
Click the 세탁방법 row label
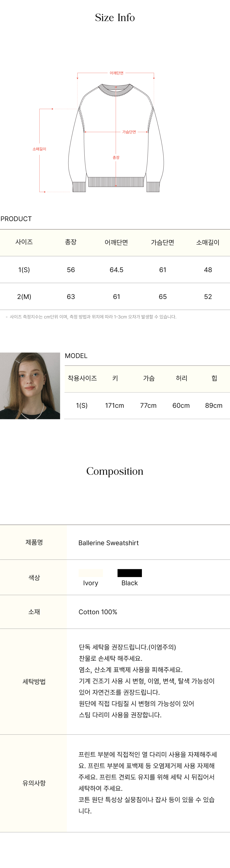point(34,681)
